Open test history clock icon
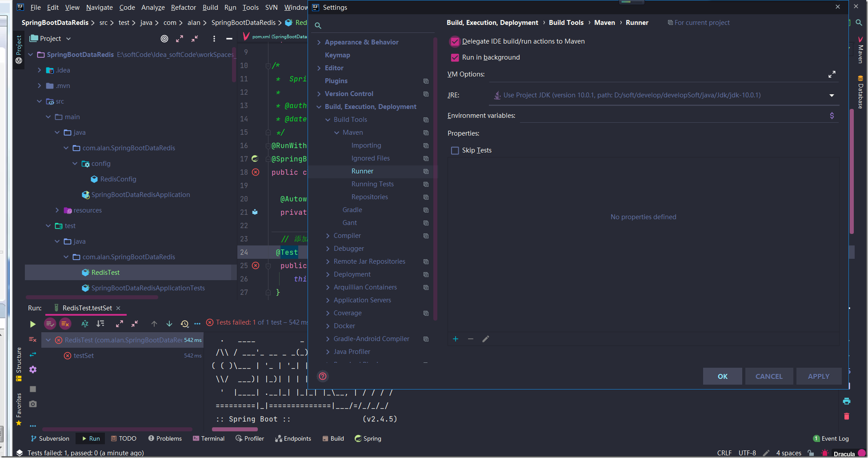The image size is (868, 458). point(185,324)
